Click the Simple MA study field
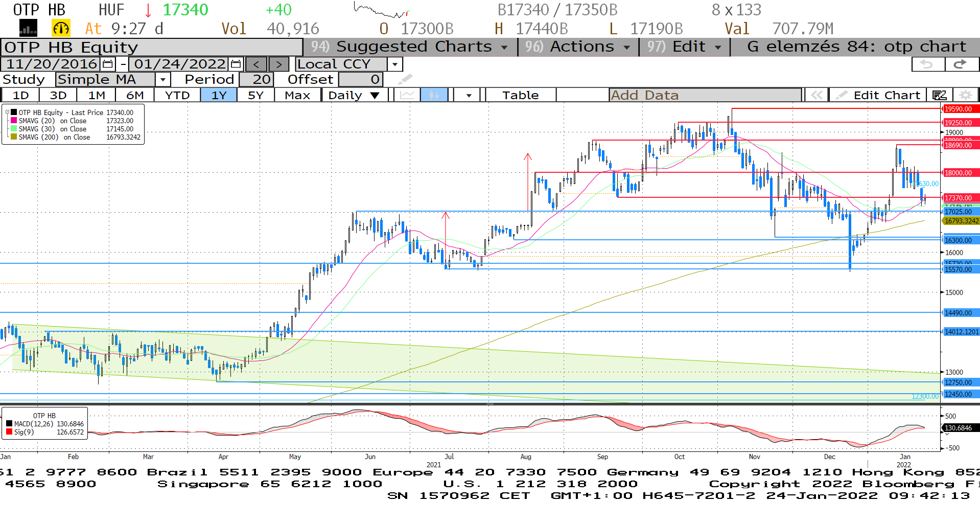 [x=105, y=79]
